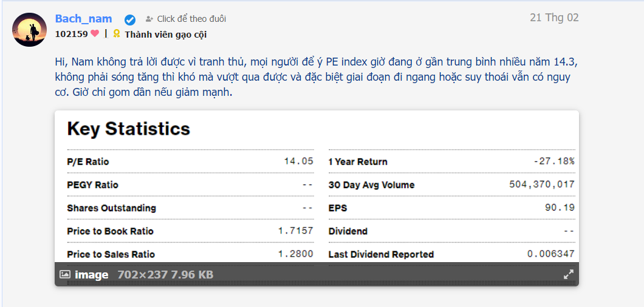The width and height of the screenshot is (644, 307).
Task: Click the 1 Year Return value -27.18%
Action: point(553,161)
